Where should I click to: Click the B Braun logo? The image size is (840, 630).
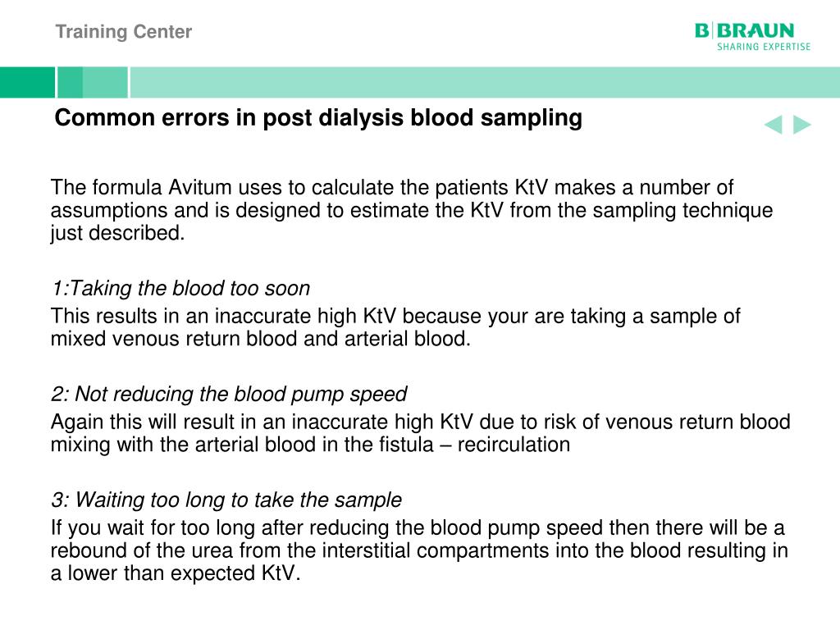tap(745, 31)
